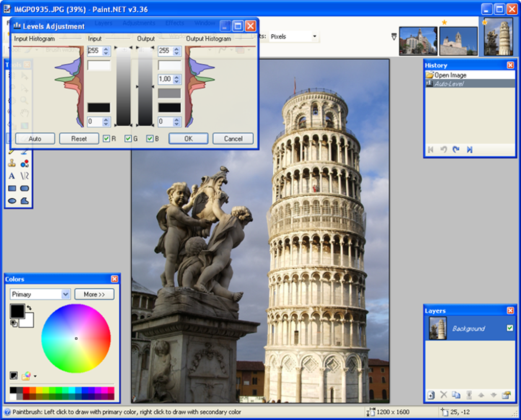Move the layer up
Viewport: 521px width, 420px height.
[x=481, y=395]
